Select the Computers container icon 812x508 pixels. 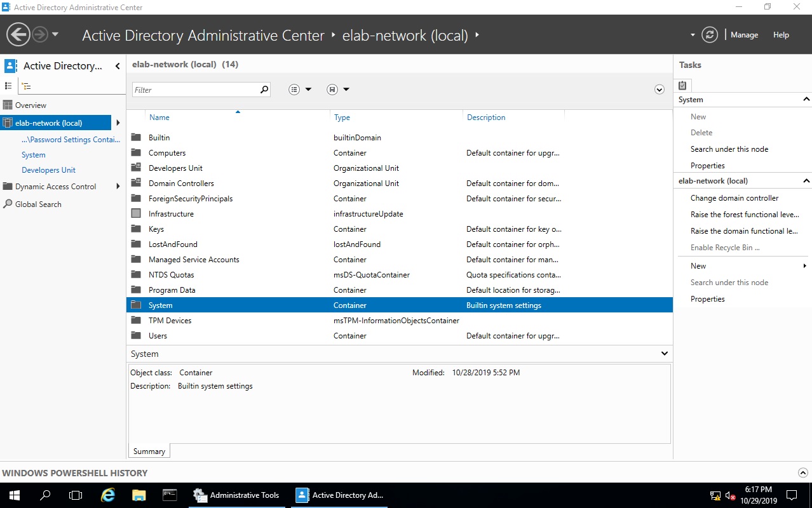click(136, 152)
